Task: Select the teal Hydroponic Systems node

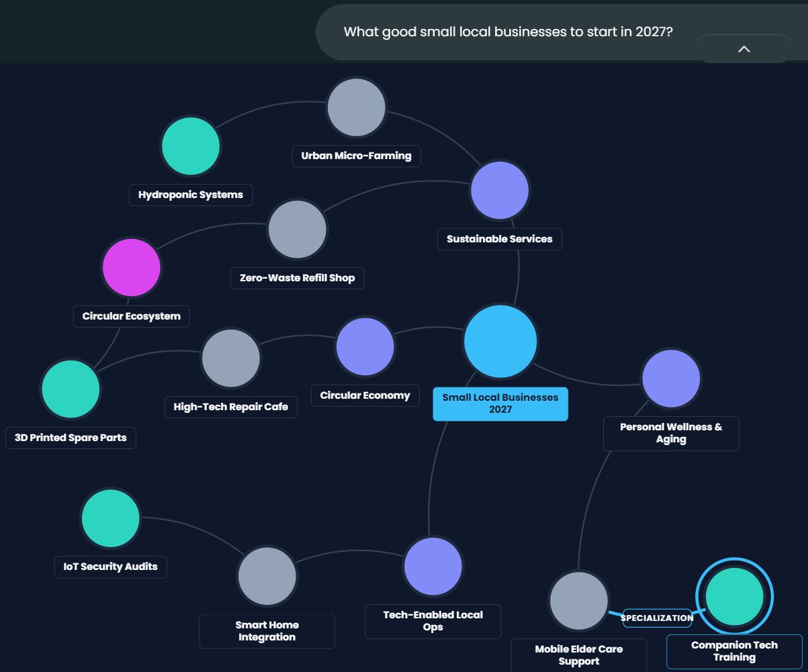Action: pos(191,146)
